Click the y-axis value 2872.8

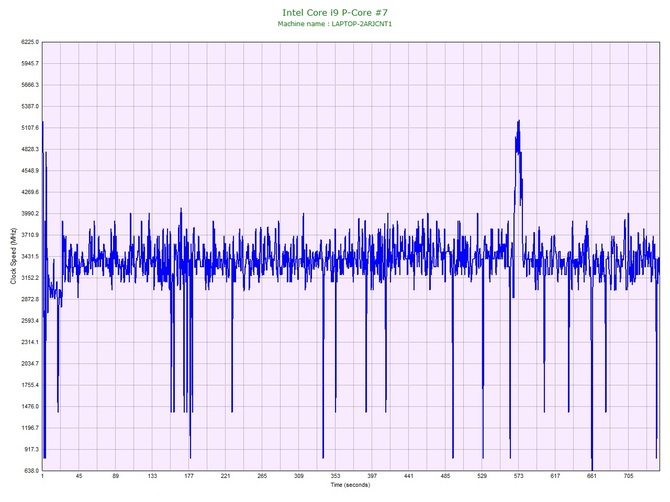coord(30,299)
